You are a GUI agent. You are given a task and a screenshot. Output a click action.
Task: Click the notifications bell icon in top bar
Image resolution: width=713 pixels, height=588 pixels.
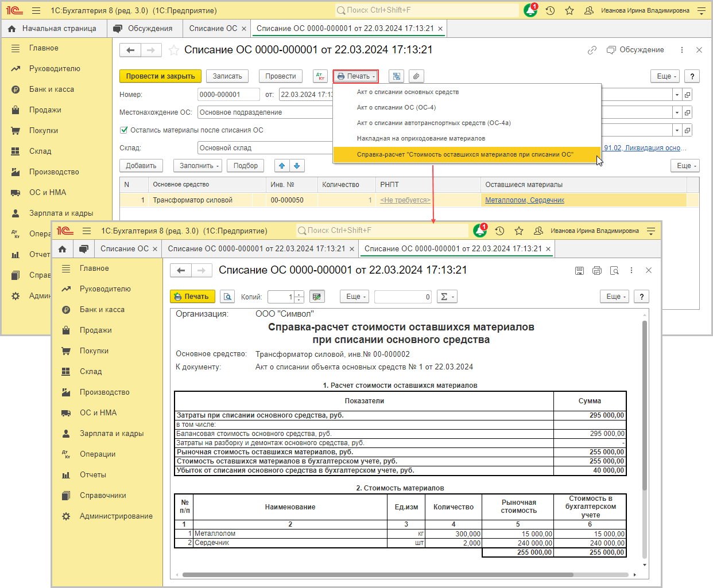(530, 10)
